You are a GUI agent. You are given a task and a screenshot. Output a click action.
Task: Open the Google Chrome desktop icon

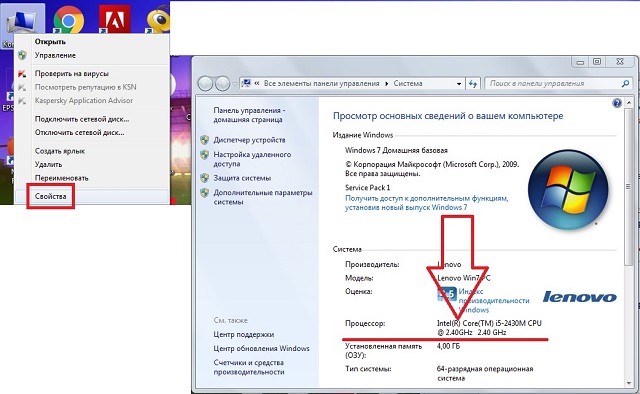tap(69, 20)
